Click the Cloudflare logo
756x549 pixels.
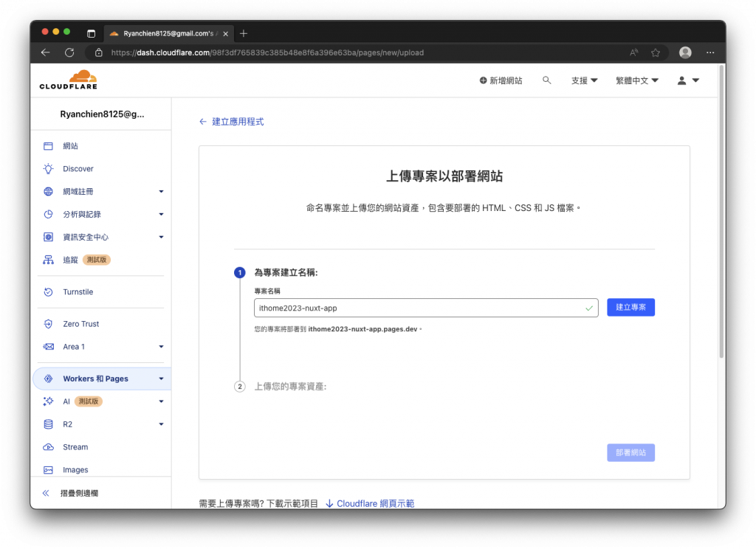[x=69, y=80]
